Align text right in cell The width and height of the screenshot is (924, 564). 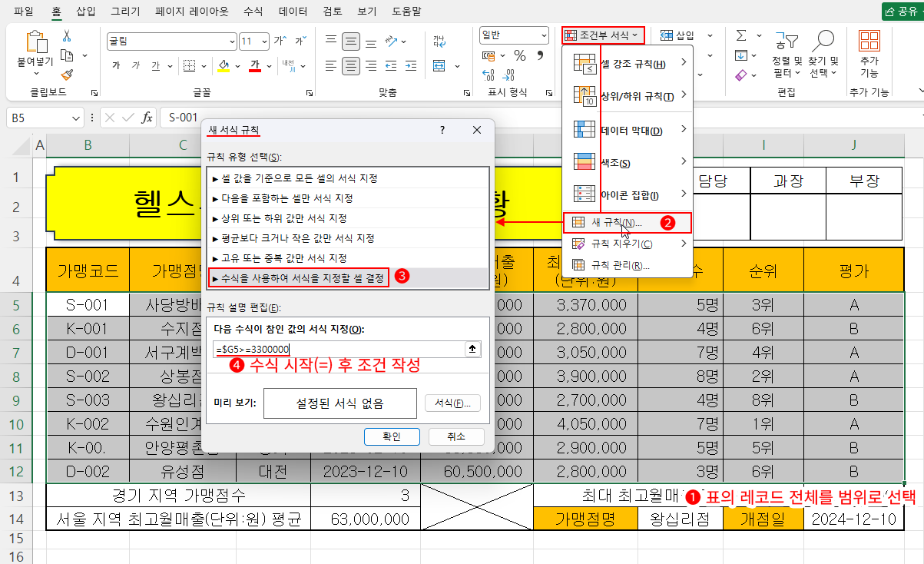[x=371, y=66]
